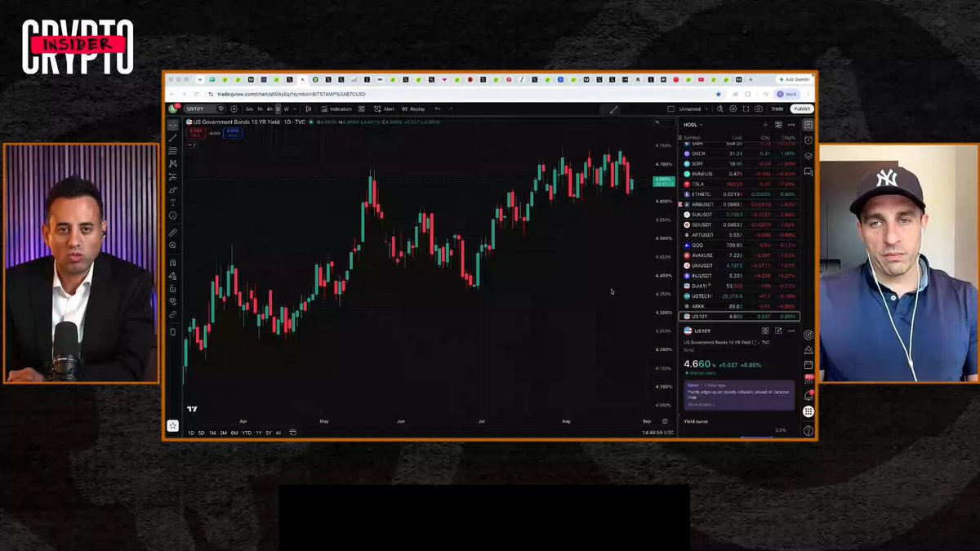Viewport: 980px width, 551px height.
Task: Open the emoji and icons tool
Action: click(x=173, y=216)
